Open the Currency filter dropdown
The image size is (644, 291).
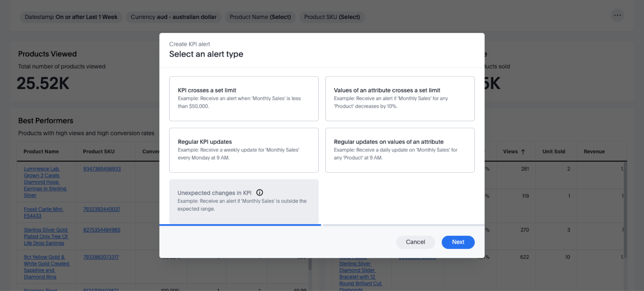pyautogui.click(x=174, y=17)
